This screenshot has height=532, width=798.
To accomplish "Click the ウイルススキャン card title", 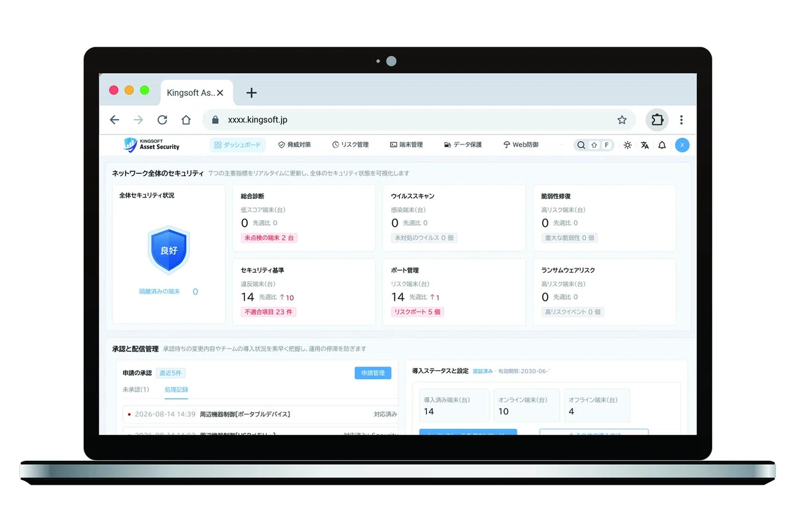I will 413,197.
